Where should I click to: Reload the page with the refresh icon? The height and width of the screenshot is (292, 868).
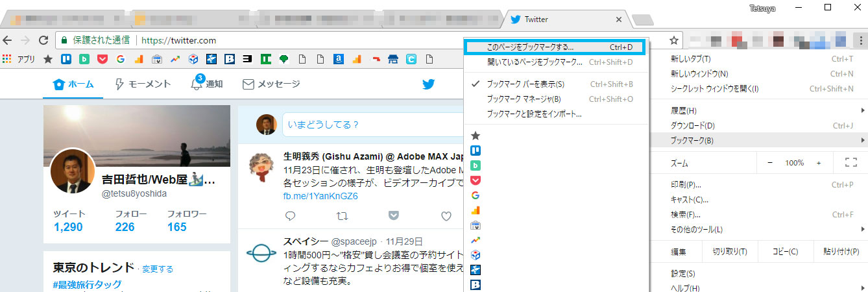pyautogui.click(x=44, y=40)
